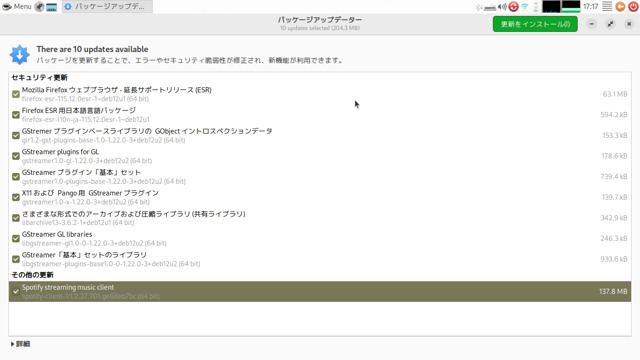Toggle the libarchive13 update checkbox

16,218
